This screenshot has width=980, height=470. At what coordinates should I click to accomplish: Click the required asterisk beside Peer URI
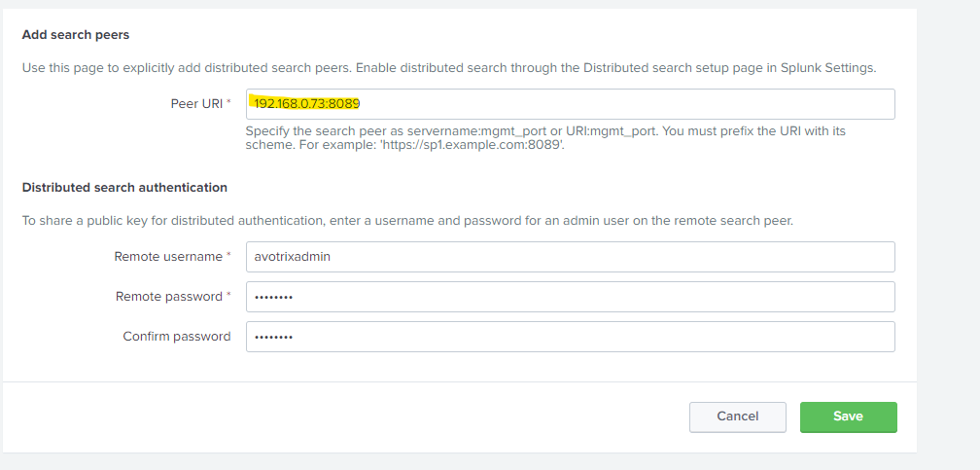tap(228, 102)
